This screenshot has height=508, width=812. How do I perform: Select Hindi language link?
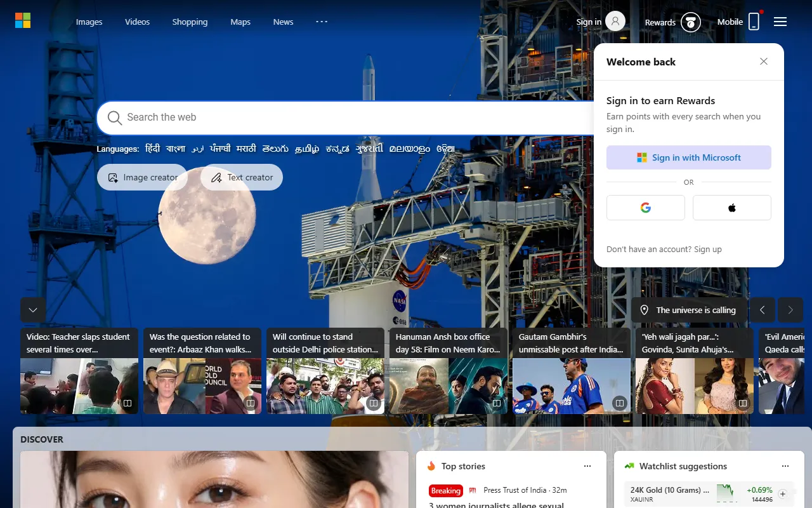point(152,149)
